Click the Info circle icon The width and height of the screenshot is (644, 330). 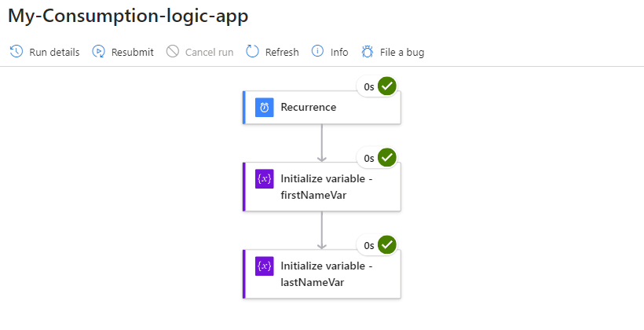(x=318, y=52)
